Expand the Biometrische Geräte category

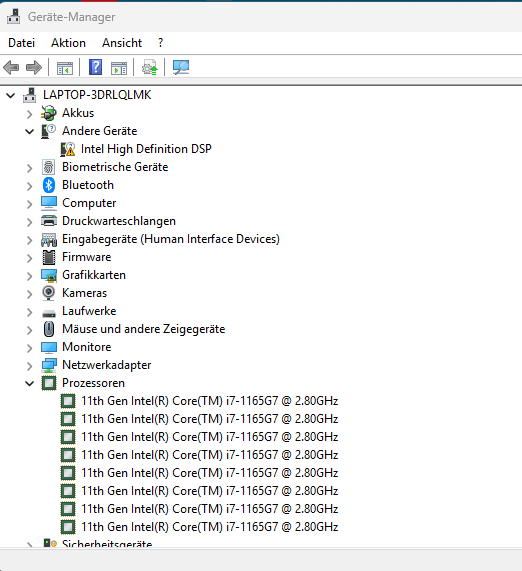[x=30, y=168]
